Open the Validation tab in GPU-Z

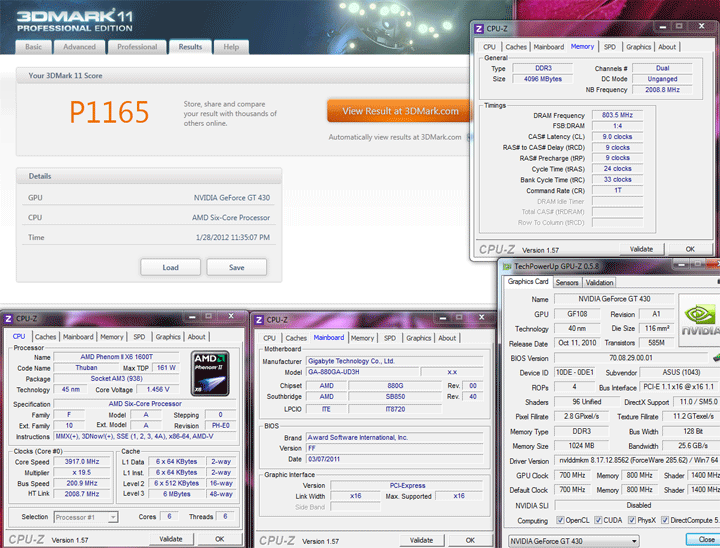[x=599, y=282]
